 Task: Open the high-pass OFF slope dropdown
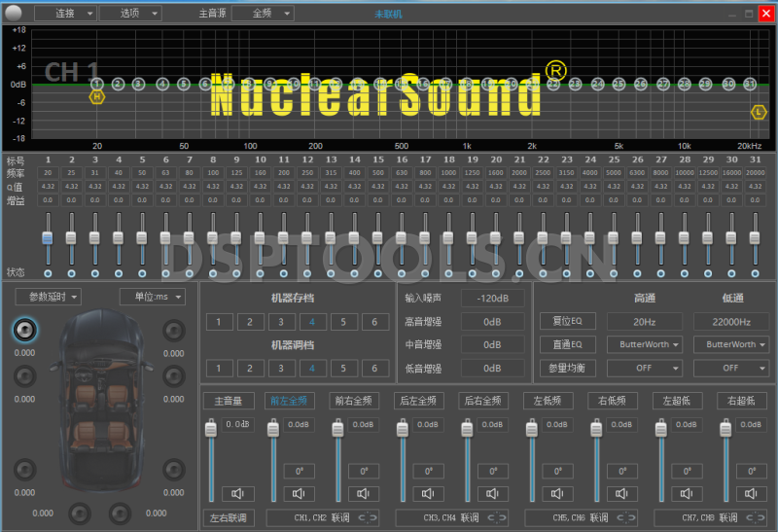(x=645, y=369)
